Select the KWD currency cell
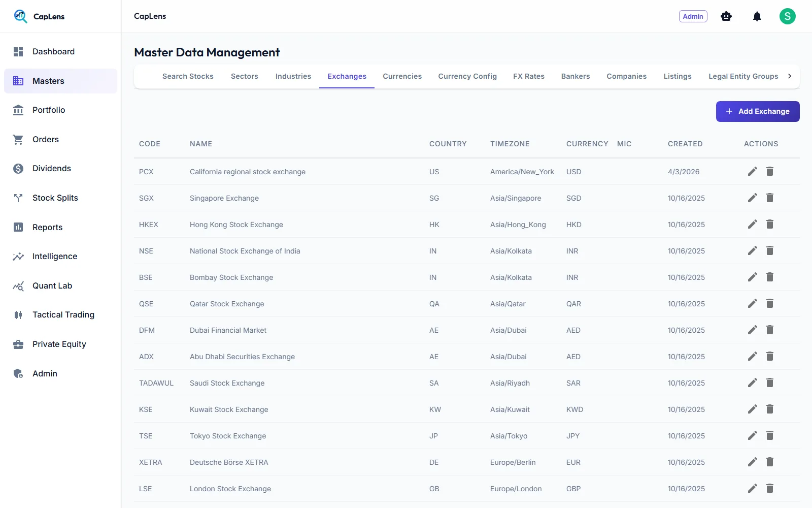The image size is (812, 508). click(x=574, y=409)
